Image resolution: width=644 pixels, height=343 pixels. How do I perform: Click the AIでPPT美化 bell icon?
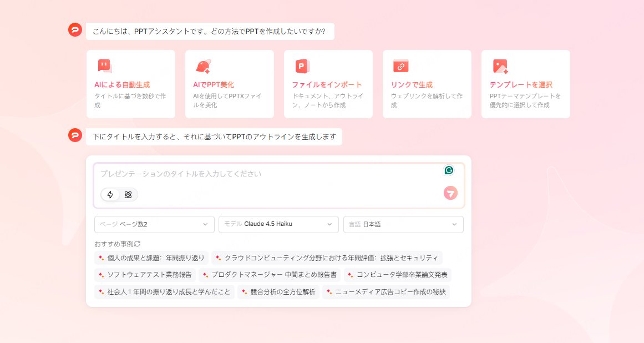point(203,66)
